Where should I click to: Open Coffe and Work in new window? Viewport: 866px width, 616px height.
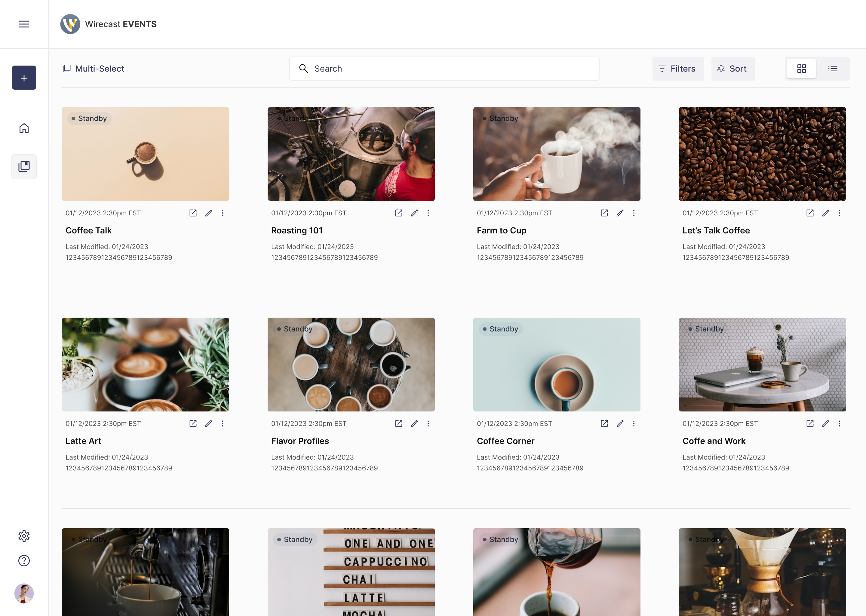click(x=810, y=423)
